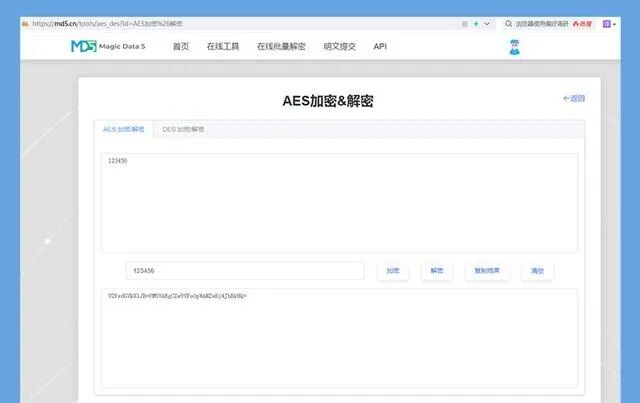Open the API navigation link
Screen dimensions: 640x403
click(x=380, y=47)
